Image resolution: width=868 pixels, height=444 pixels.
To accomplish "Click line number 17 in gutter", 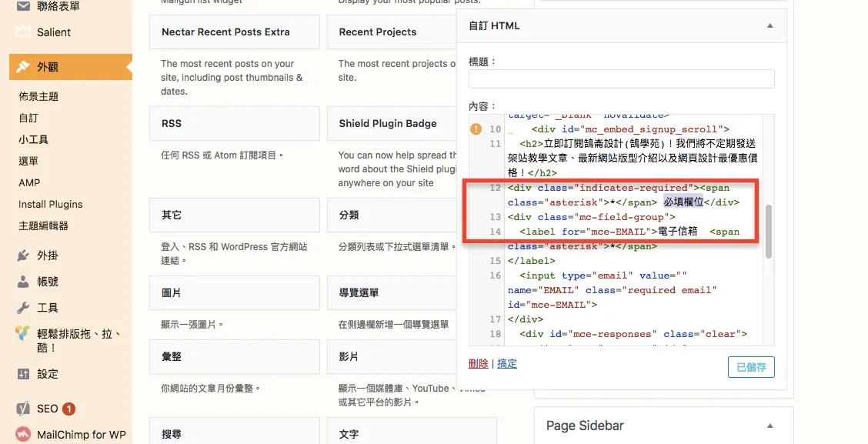I will click(x=495, y=319).
